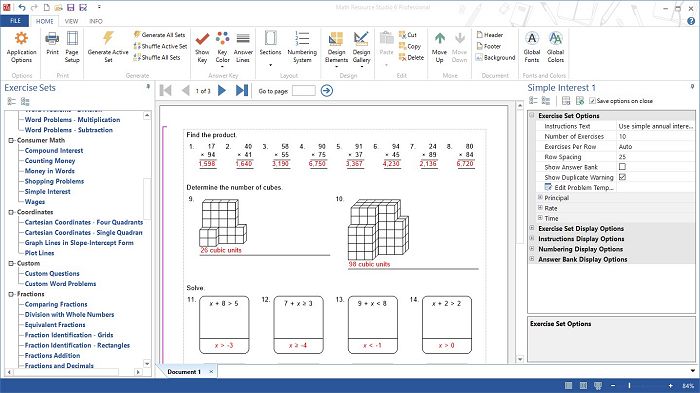
Task: Select Custom Word Problems item
Action: [60, 284]
